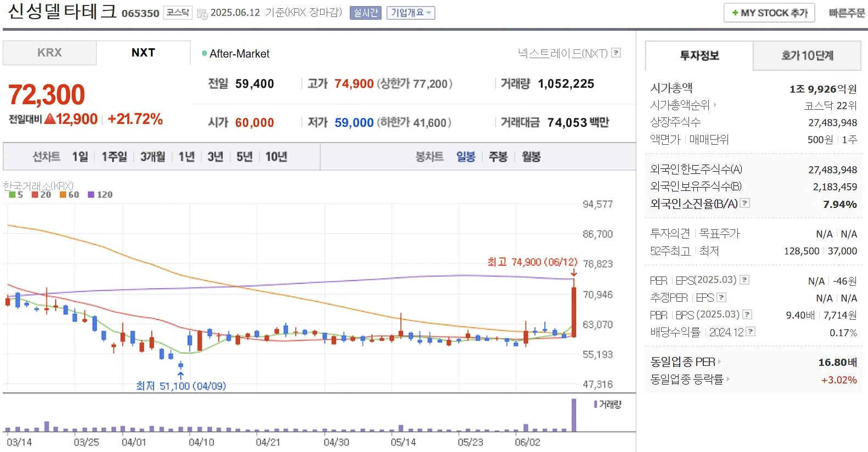Open help icon next to PER EPS(2025.03)
The width and height of the screenshot is (868, 452).
tap(744, 280)
